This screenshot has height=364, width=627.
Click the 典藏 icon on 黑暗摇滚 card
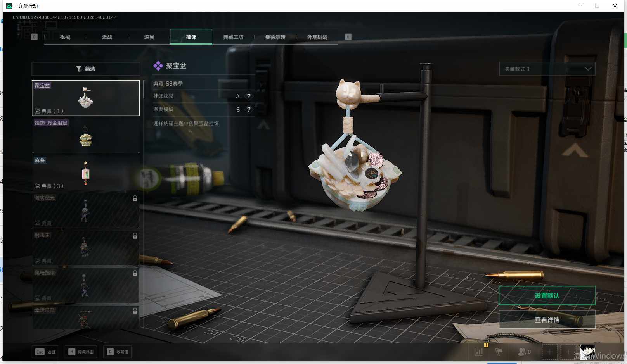(x=38, y=298)
